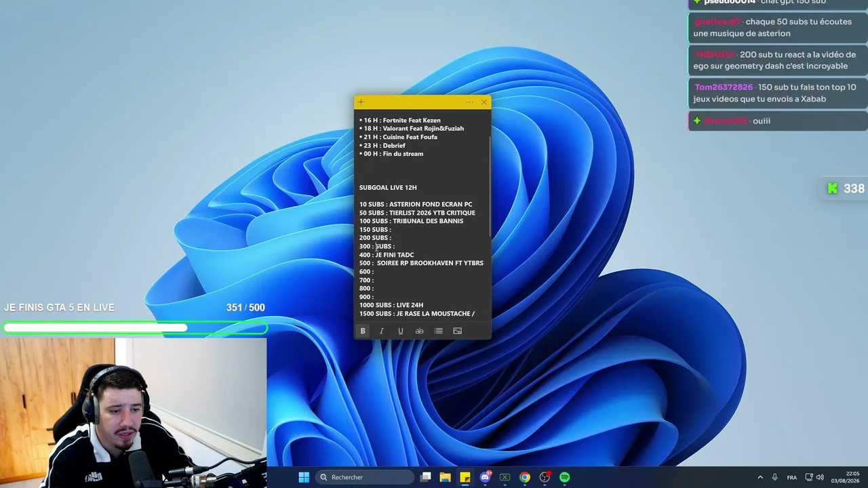Toggle bold formatting in the sticky note

[x=363, y=331]
